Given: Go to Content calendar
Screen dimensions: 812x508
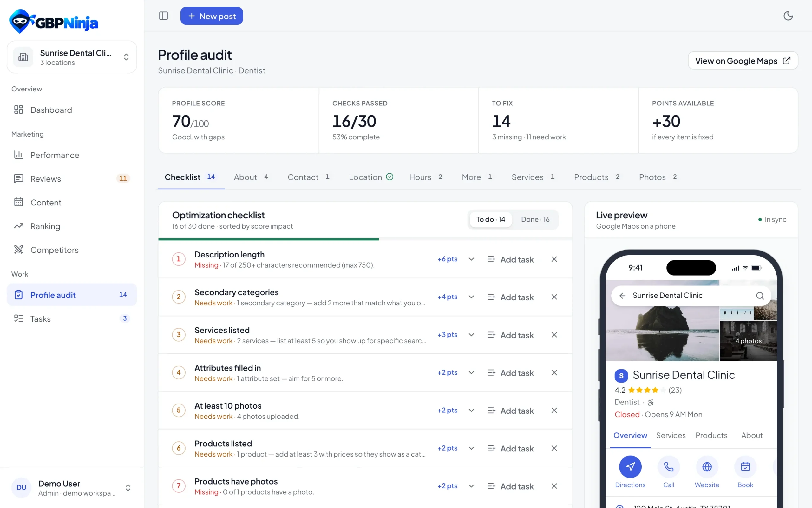Looking at the screenshot, I should (72, 202).
